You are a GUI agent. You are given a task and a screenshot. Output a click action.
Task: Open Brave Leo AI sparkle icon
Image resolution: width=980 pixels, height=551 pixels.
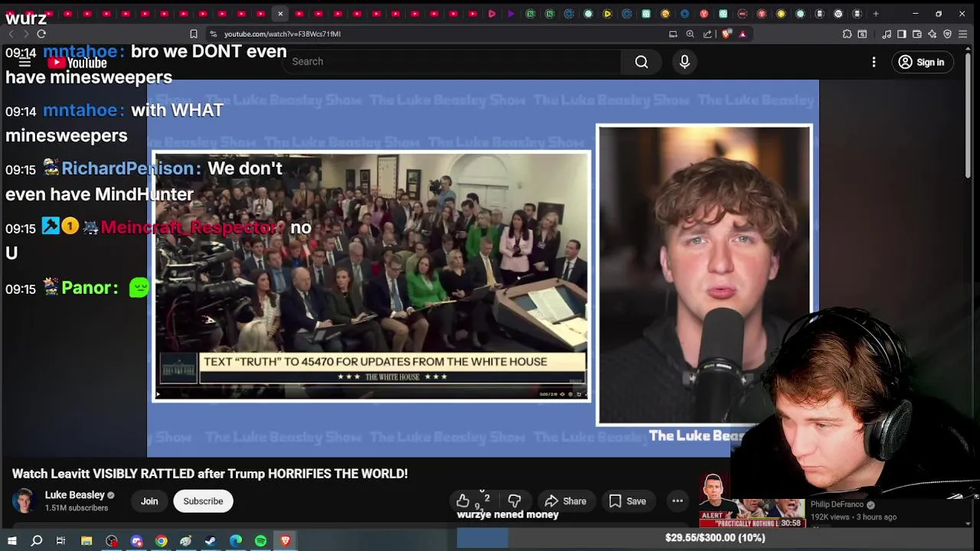click(x=933, y=34)
